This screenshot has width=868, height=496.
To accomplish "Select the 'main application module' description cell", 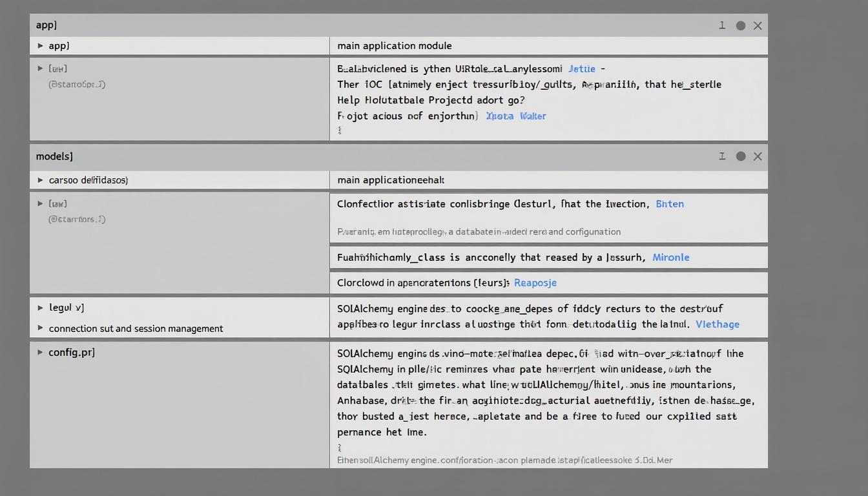I will click(x=395, y=46).
